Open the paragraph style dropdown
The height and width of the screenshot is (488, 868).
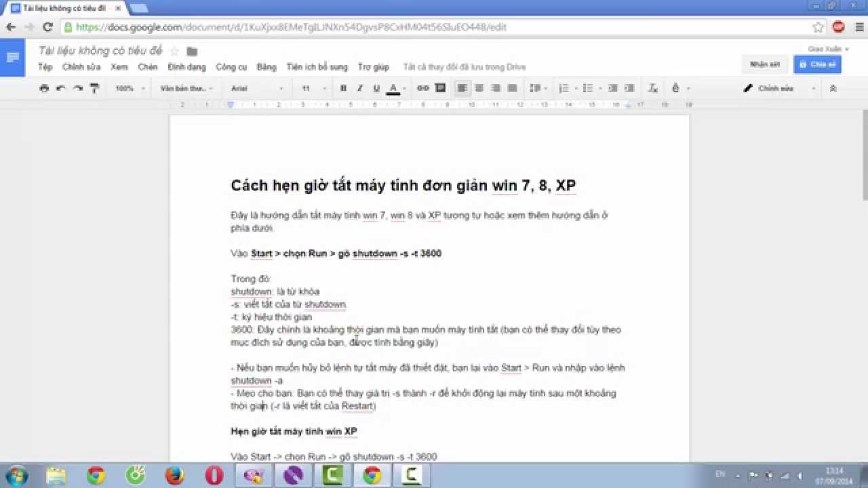click(186, 88)
